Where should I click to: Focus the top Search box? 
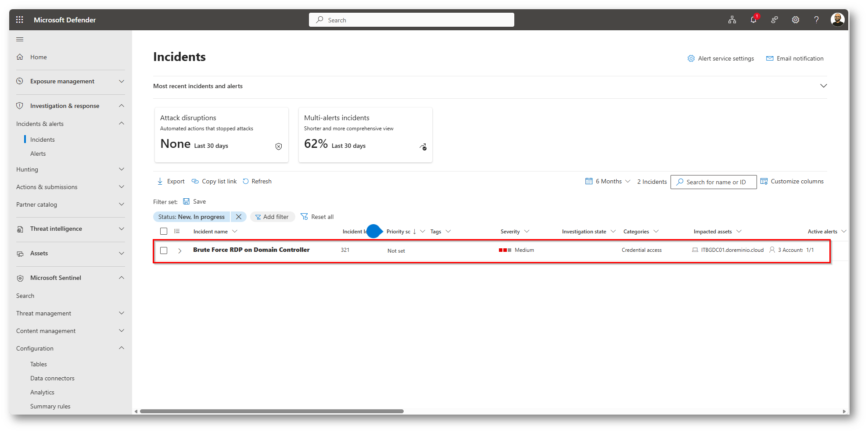point(412,20)
